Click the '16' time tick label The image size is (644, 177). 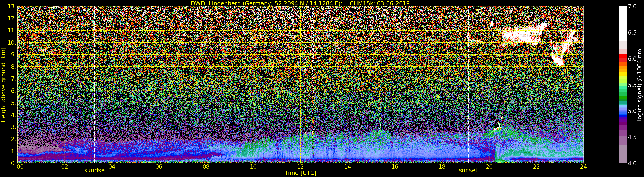(x=395, y=166)
